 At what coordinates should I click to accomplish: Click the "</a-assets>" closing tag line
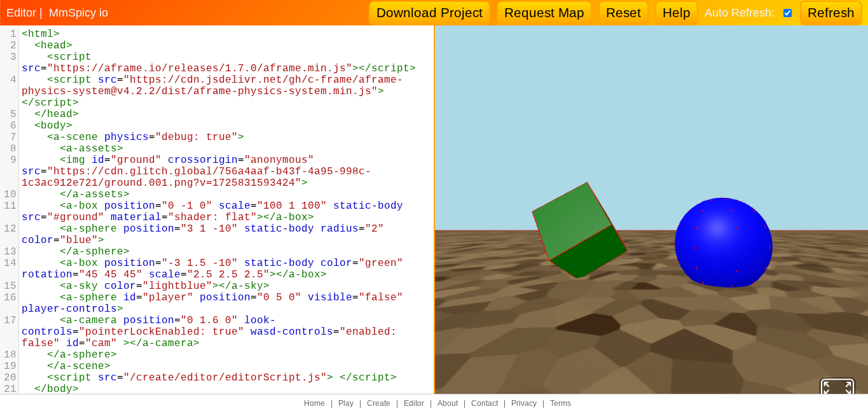[95, 194]
